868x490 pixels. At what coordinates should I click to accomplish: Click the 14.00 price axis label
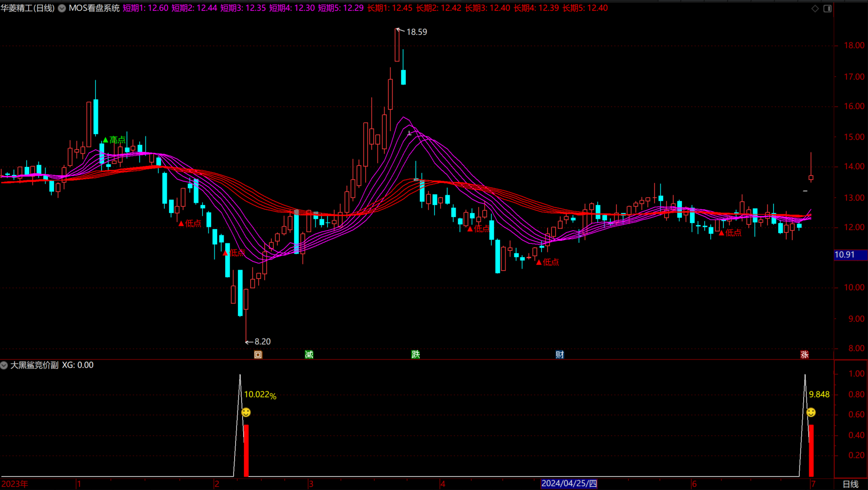(x=854, y=167)
